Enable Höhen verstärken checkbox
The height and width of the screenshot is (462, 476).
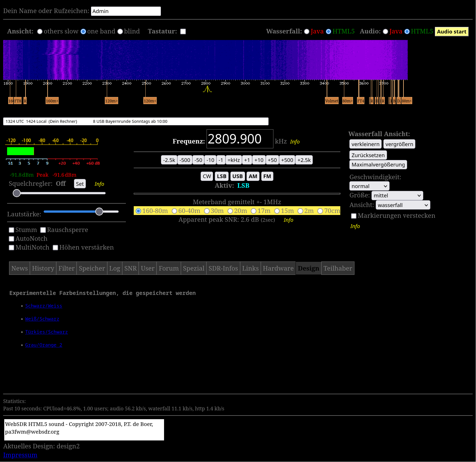(56, 248)
